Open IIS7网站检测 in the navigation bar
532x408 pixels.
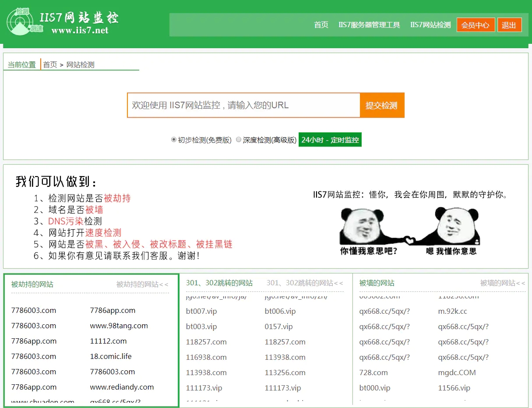point(430,25)
